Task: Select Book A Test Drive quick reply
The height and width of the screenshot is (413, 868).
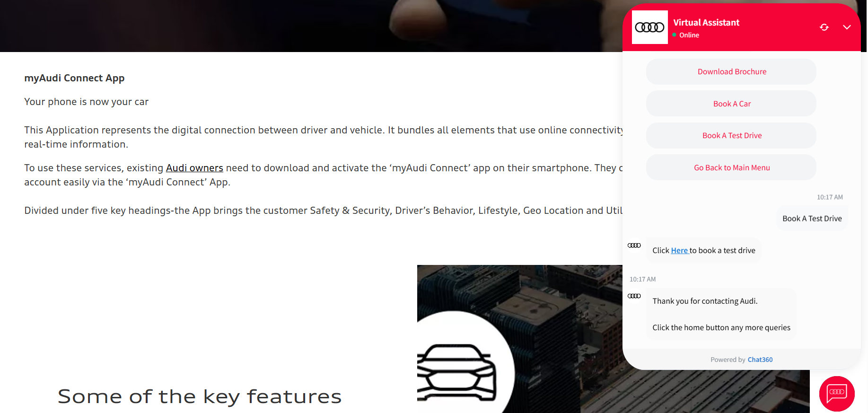Action: click(731, 135)
